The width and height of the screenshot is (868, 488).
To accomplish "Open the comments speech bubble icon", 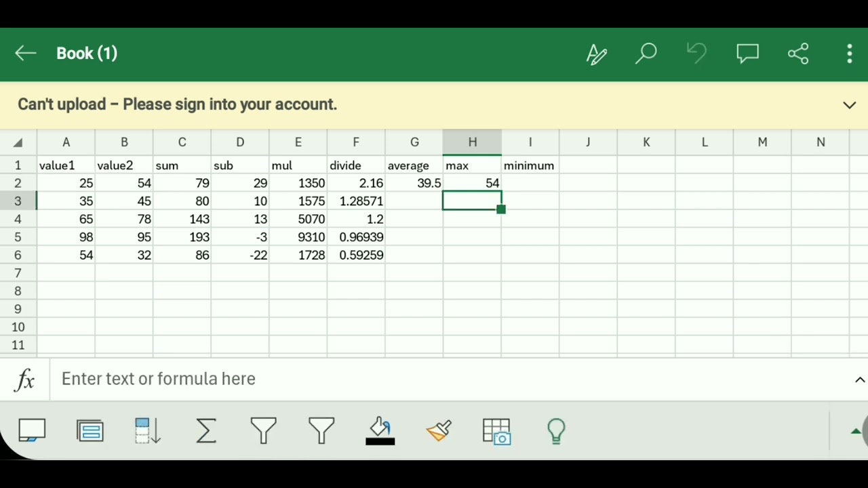I will coord(748,54).
